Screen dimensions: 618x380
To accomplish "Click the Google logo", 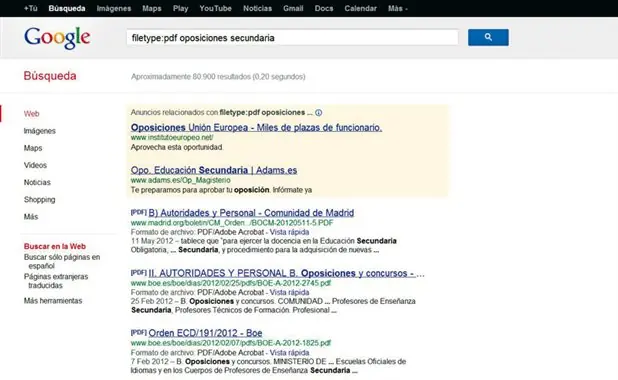I will coord(57,38).
